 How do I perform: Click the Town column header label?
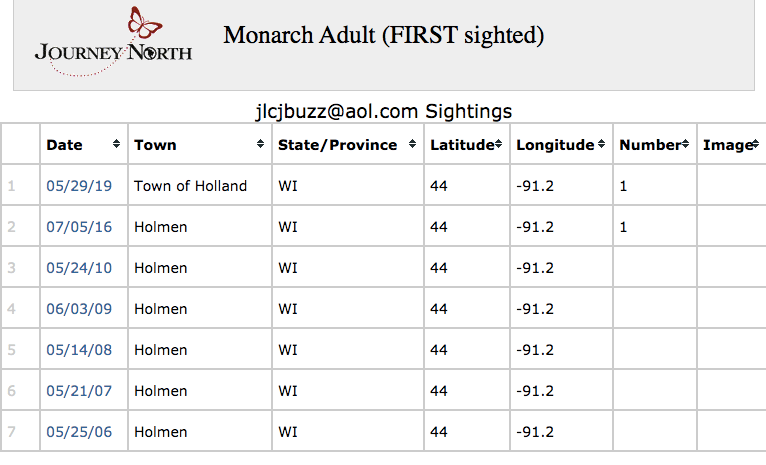click(x=155, y=145)
